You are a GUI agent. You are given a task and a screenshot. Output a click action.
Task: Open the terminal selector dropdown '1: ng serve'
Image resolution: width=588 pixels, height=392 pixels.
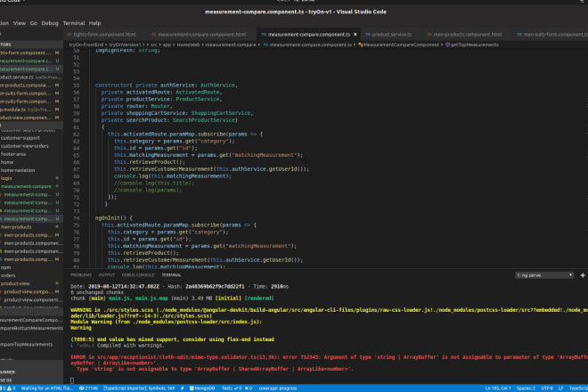(x=544, y=275)
